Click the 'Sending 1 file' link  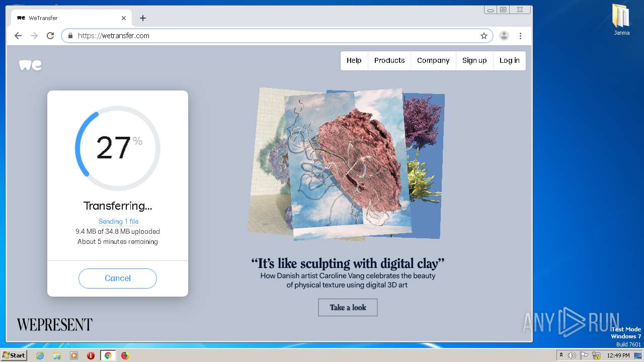[118, 221]
